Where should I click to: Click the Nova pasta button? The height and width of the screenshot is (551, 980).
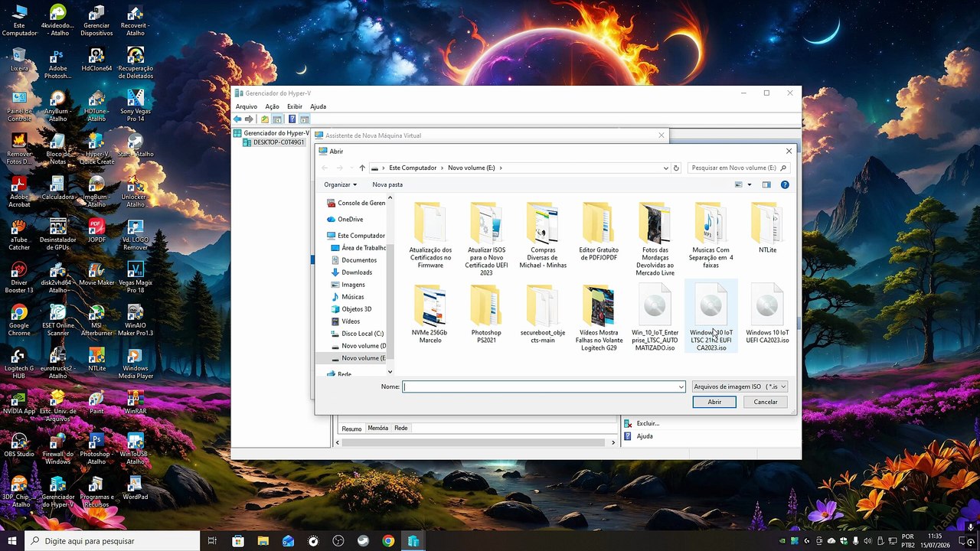pos(387,184)
